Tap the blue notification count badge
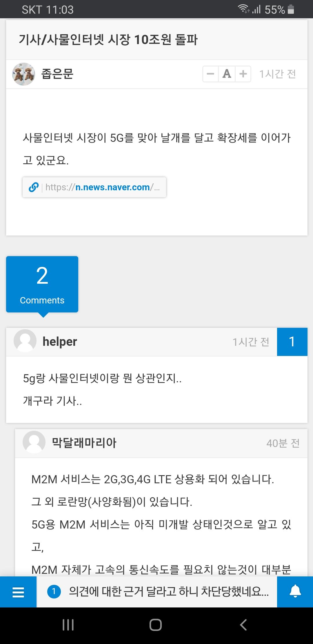The image size is (313, 644). click(54, 591)
